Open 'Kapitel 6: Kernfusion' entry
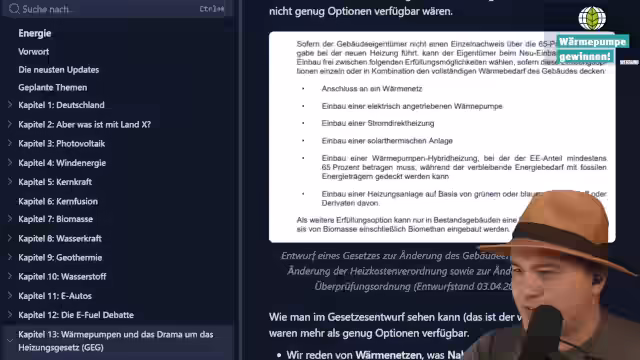Viewport: 640px width, 360px height. [58, 201]
